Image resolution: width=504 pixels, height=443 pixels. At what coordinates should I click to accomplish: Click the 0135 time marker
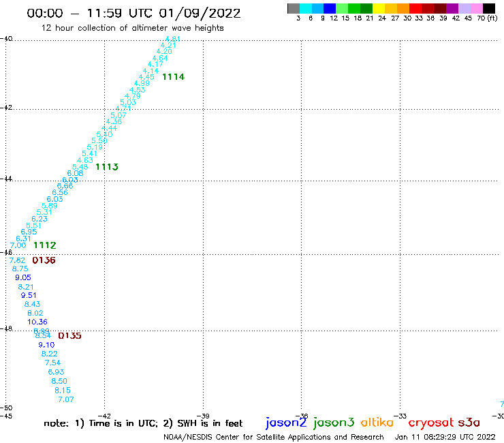(x=69, y=336)
